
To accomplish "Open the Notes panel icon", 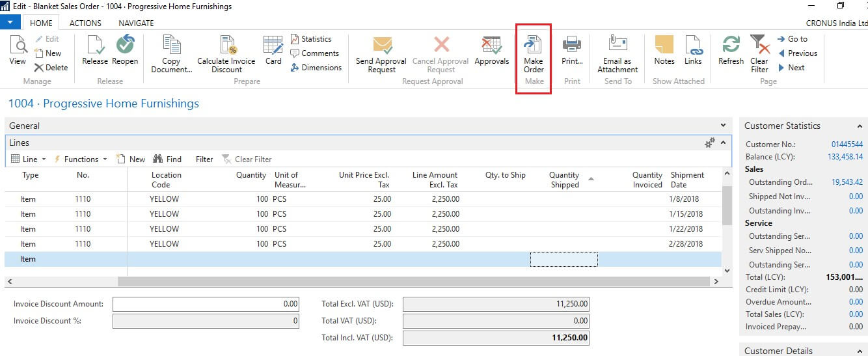I will [664, 46].
